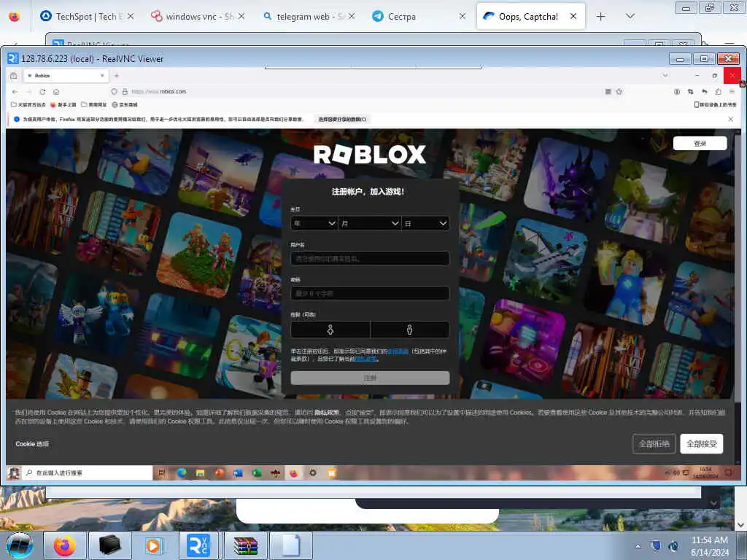Open the mobile device bookmarks folder
The width and height of the screenshot is (747, 560).
[715, 105]
